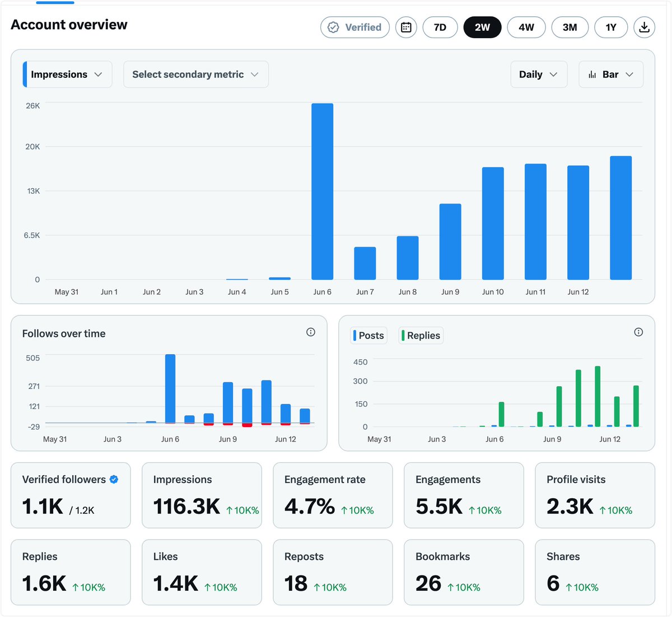Screen dimensions: 672x617
Task: Open the Bar chart type dropdown
Action: pos(611,75)
